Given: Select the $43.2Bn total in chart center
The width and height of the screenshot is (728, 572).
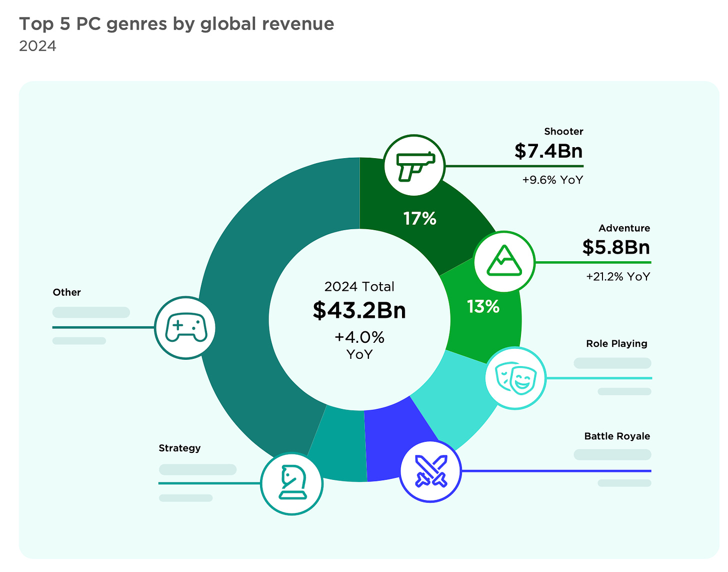Looking at the screenshot, I should tap(359, 310).
